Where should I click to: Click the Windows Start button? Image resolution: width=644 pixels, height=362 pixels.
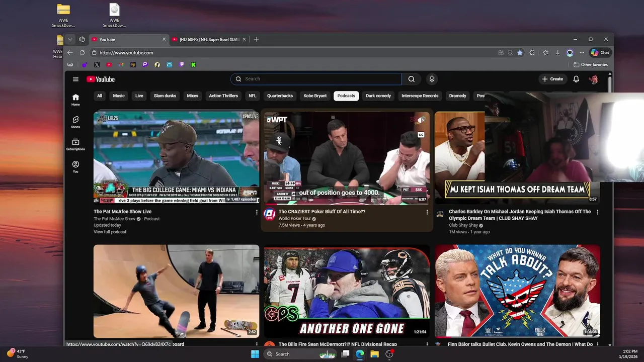pos(255,354)
